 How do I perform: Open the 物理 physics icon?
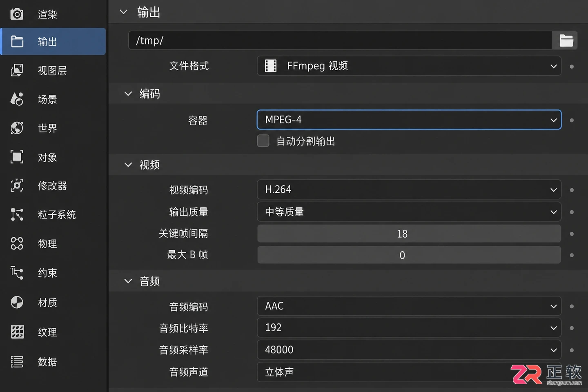coord(17,243)
